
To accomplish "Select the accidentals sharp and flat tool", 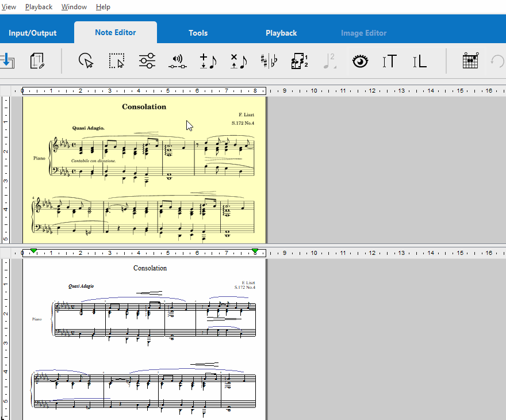I will 269,61.
